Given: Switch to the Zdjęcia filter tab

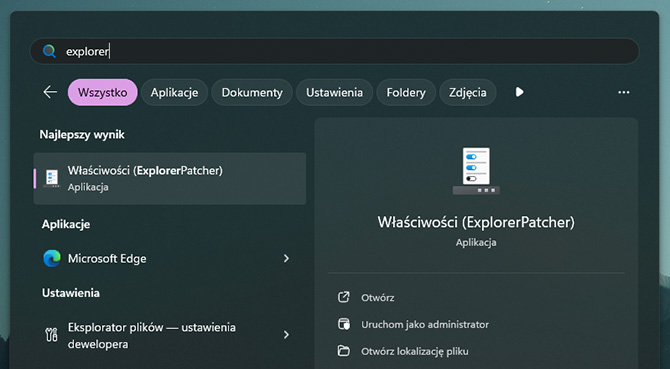Looking at the screenshot, I should (467, 92).
